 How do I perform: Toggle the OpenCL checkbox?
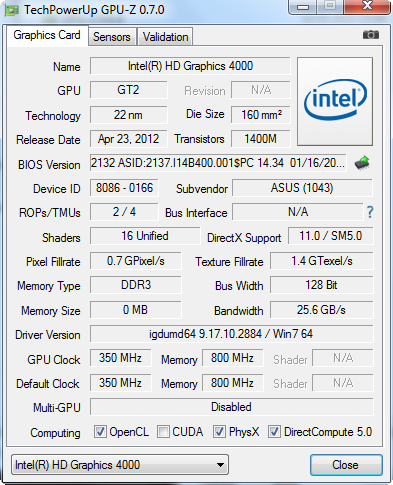[x=100, y=432]
